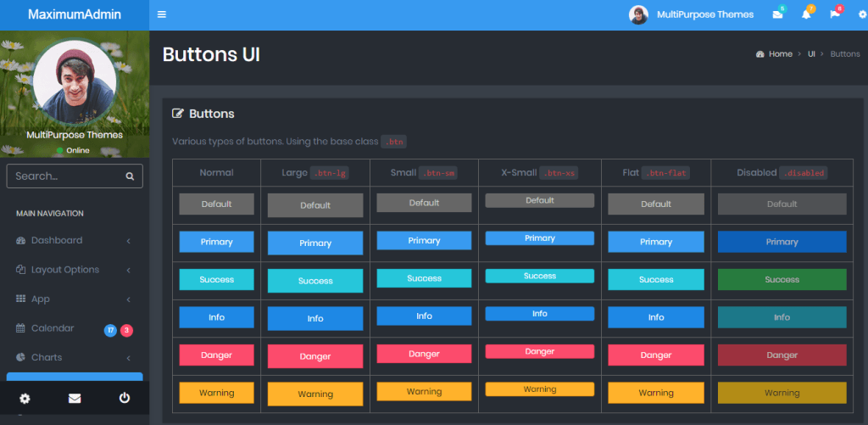Click the App grid icon
The height and width of the screenshot is (425, 868).
pos(21,299)
